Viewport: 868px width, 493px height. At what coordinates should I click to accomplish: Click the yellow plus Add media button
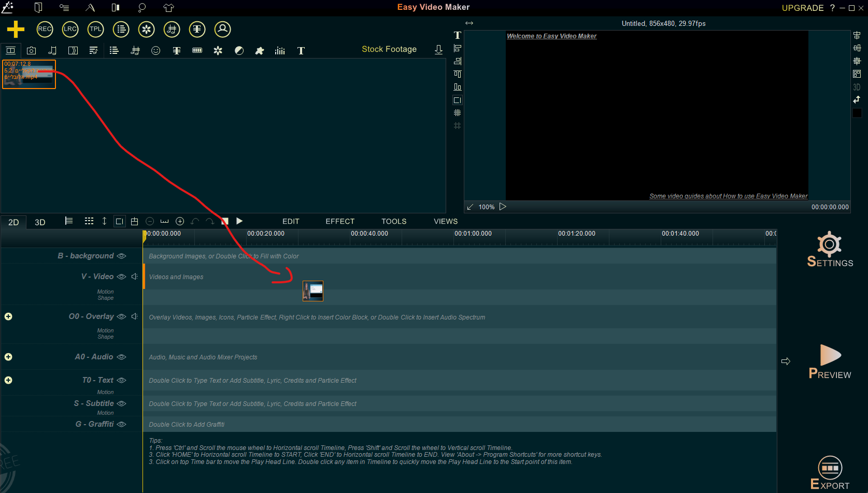click(16, 29)
